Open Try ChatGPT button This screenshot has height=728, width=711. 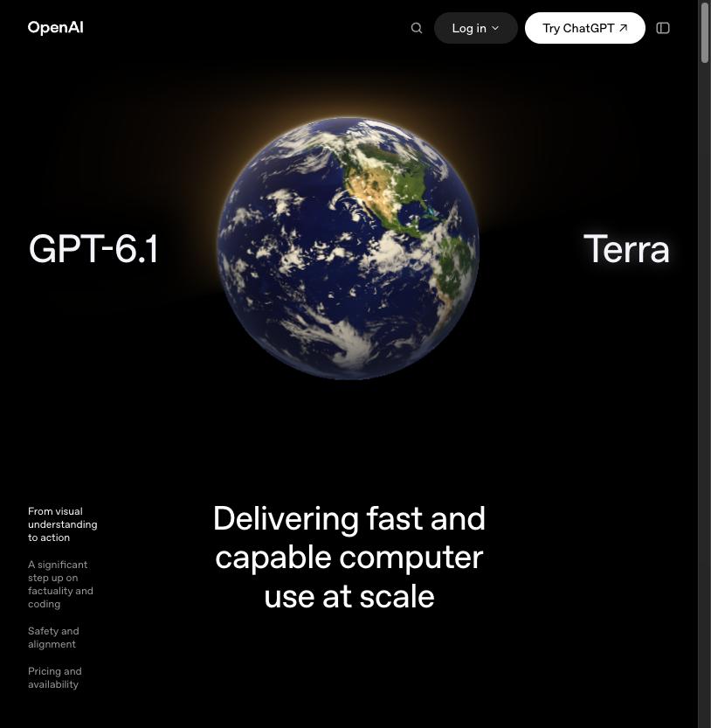tap(584, 28)
